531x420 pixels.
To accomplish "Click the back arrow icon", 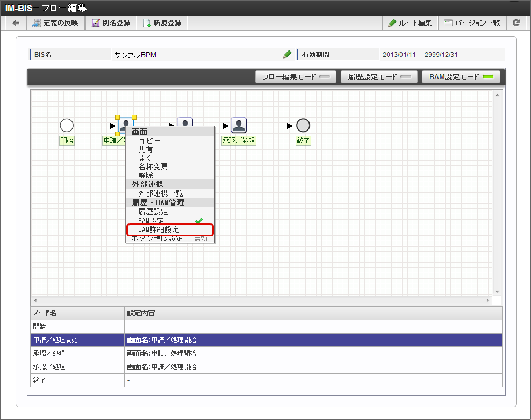I will pos(16,23).
